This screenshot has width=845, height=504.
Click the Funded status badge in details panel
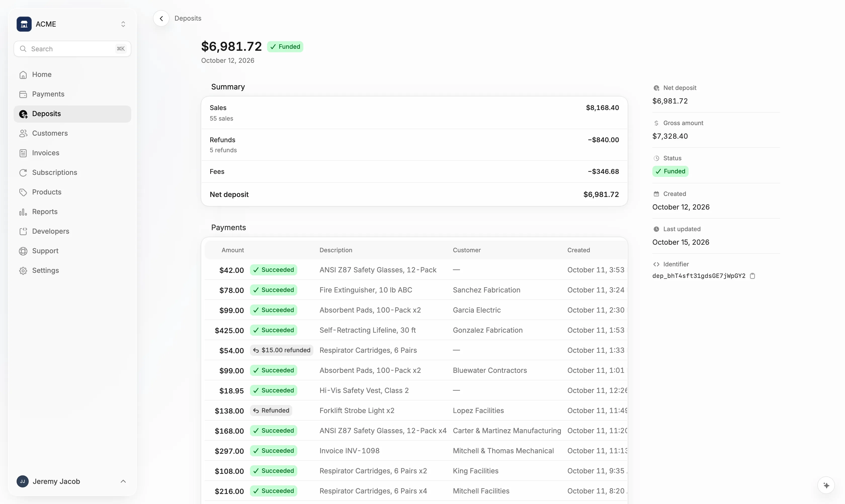[670, 171]
